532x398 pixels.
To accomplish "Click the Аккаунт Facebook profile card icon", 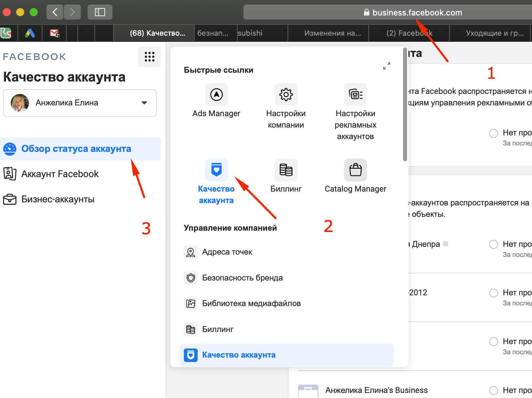I will pyautogui.click(x=10, y=174).
